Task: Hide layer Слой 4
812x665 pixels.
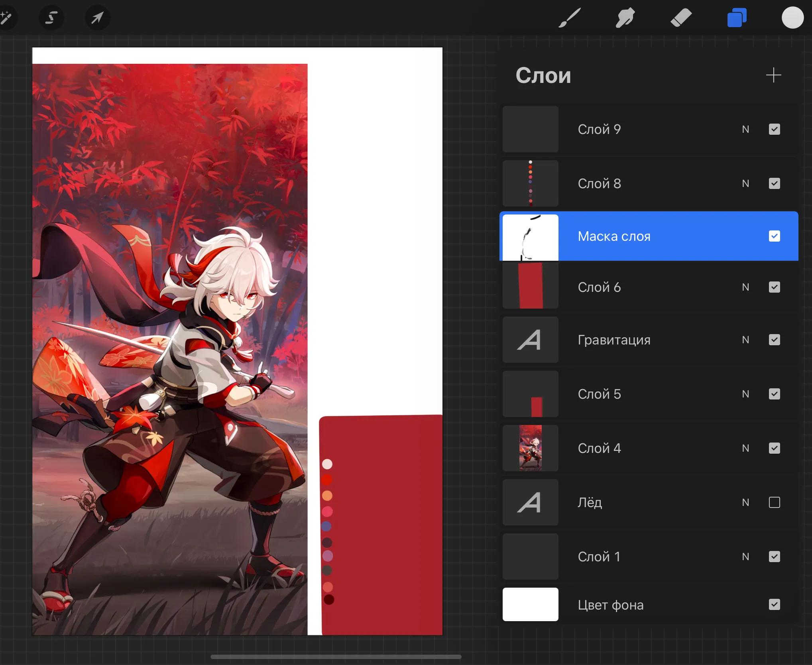Action: pyautogui.click(x=774, y=448)
